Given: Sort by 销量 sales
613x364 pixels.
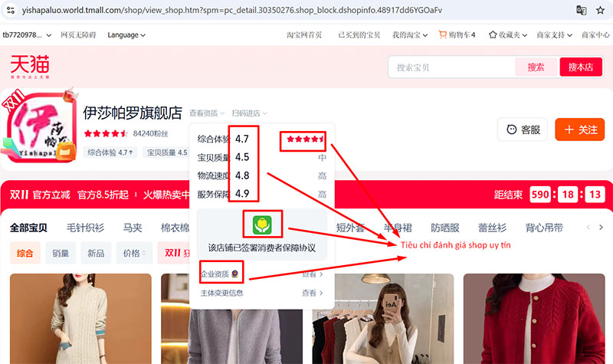Looking at the screenshot, I should click(x=61, y=253).
